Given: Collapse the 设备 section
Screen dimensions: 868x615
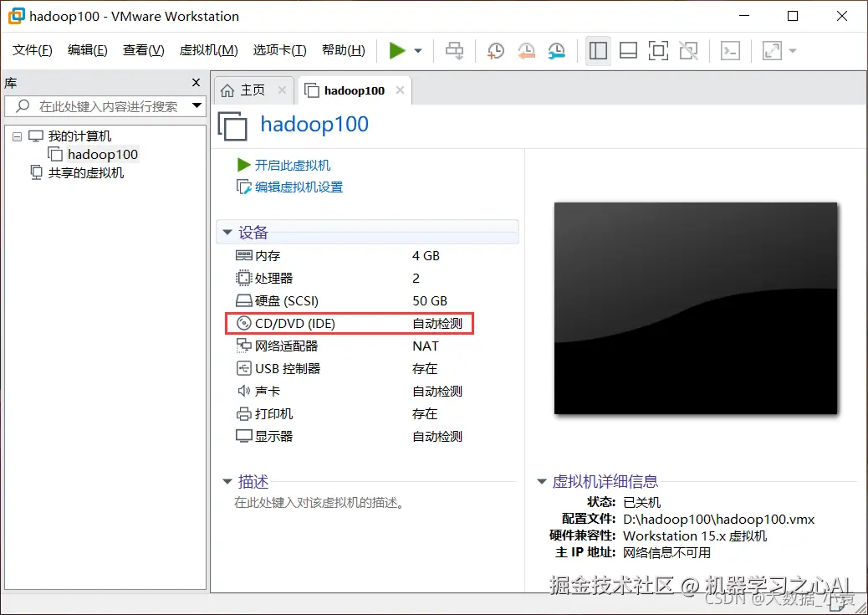Looking at the screenshot, I should (x=227, y=232).
